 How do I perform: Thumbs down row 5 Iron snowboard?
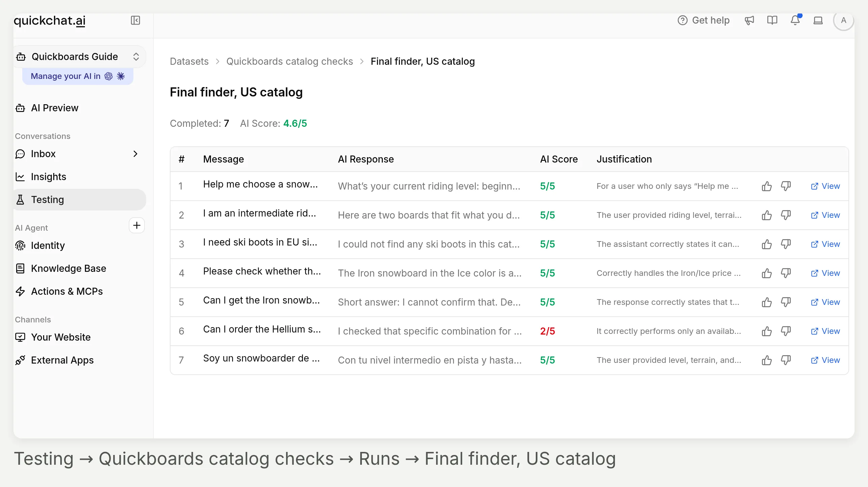(x=786, y=302)
